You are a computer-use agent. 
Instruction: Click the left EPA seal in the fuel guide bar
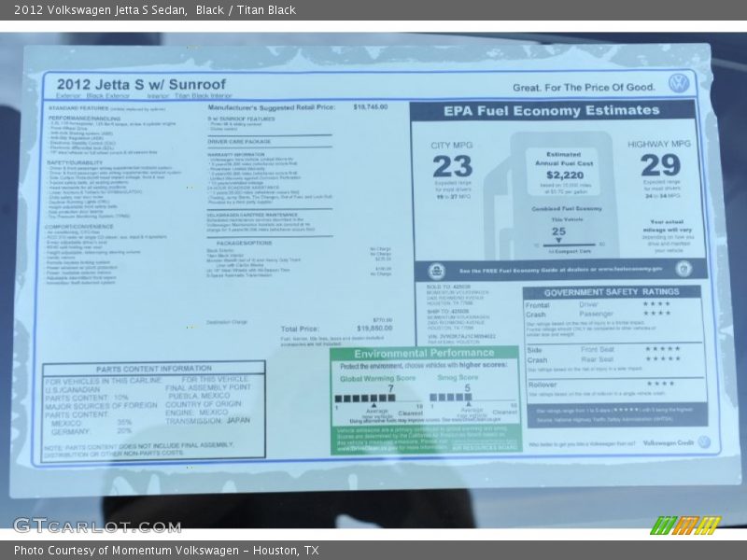click(436, 271)
